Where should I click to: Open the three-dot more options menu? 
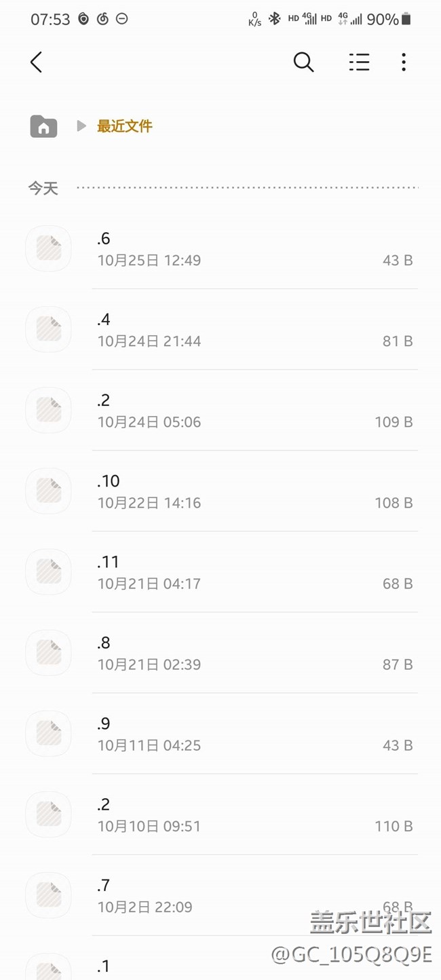coord(404,62)
